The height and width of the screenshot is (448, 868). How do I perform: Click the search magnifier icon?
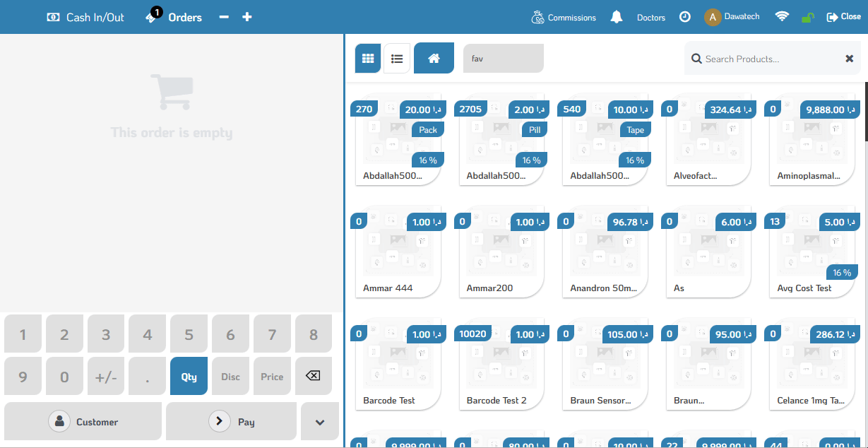(x=696, y=59)
